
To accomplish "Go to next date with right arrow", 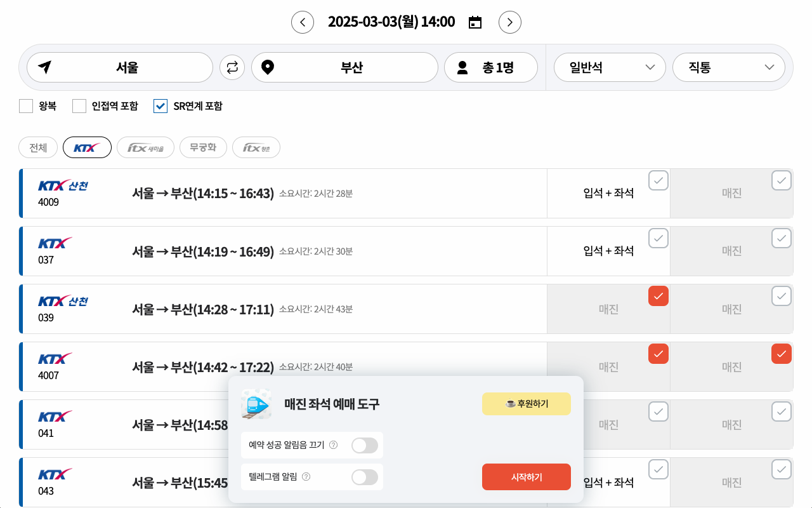I will coord(510,22).
